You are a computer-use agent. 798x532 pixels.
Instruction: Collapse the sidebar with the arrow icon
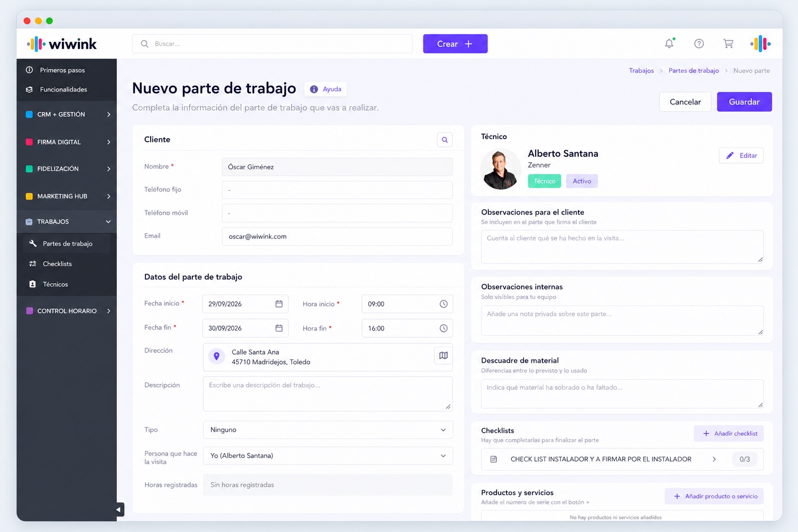[119, 510]
